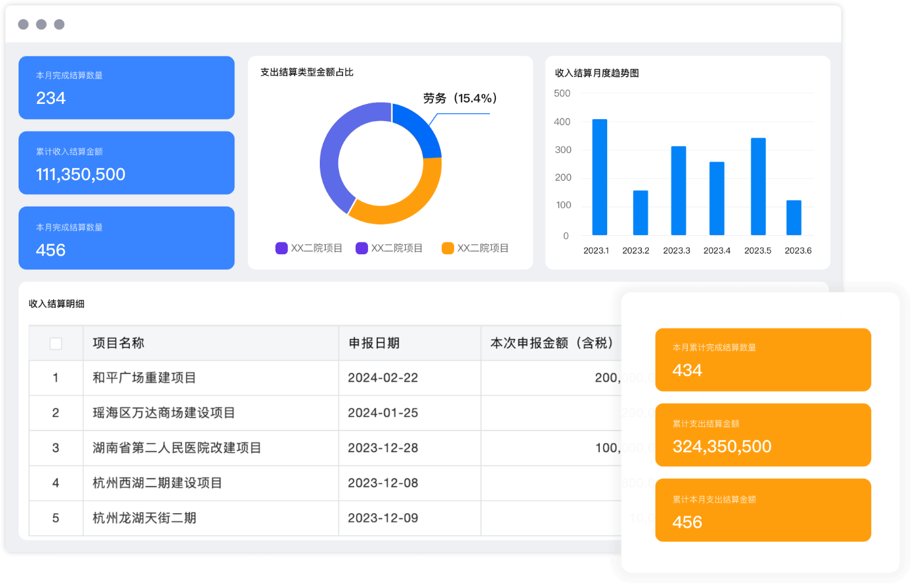915x588 pixels.
Task: Select the 2023.1 bar in trend chart
Action: click(x=599, y=177)
